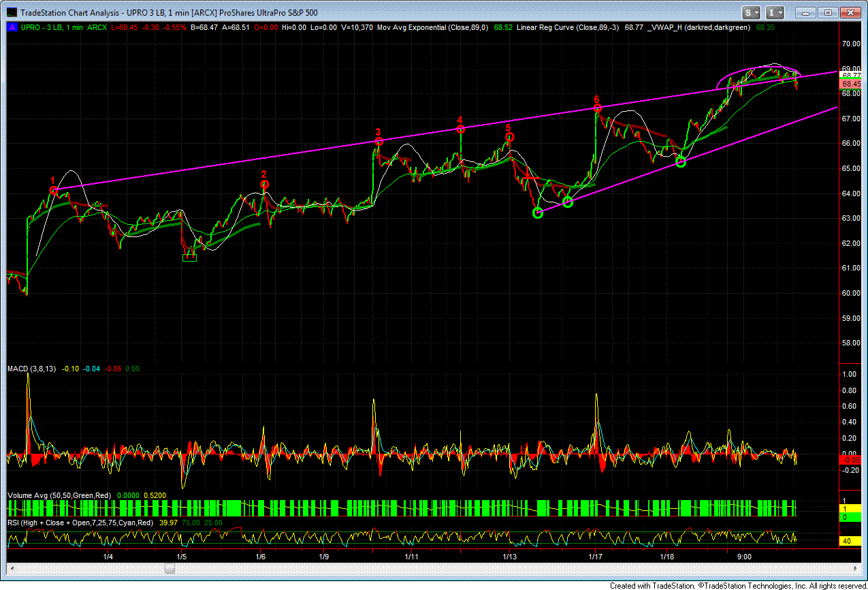This screenshot has width=868, height=590.
Task: Maximize the chart analysis window
Action: click(x=827, y=12)
